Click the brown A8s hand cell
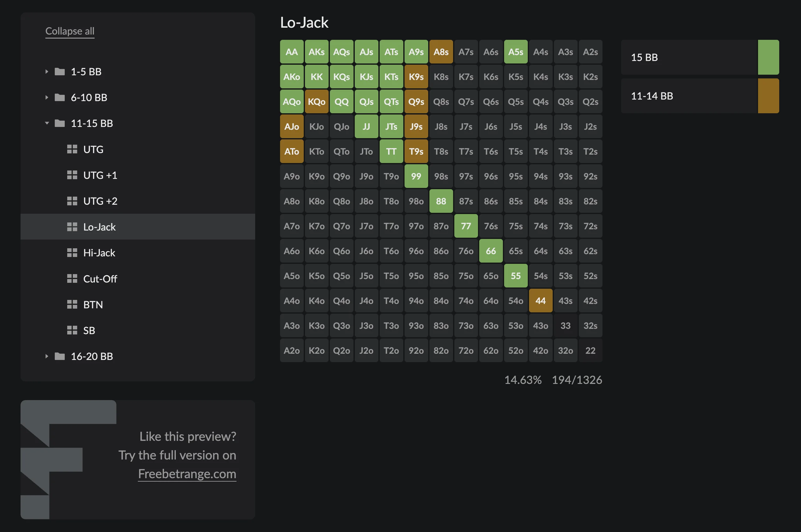Image resolution: width=801 pixels, height=532 pixels. [x=441, y=52]
